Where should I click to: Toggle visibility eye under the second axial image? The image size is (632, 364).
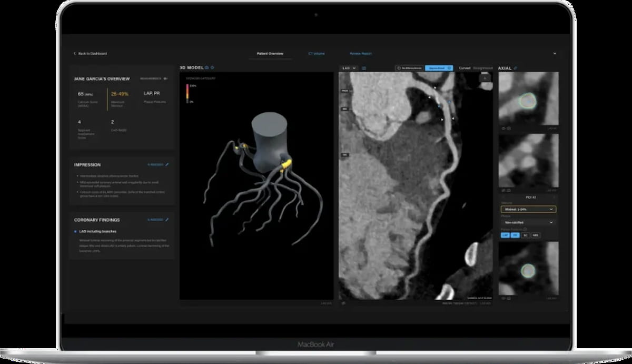click(x=503, y=190)
